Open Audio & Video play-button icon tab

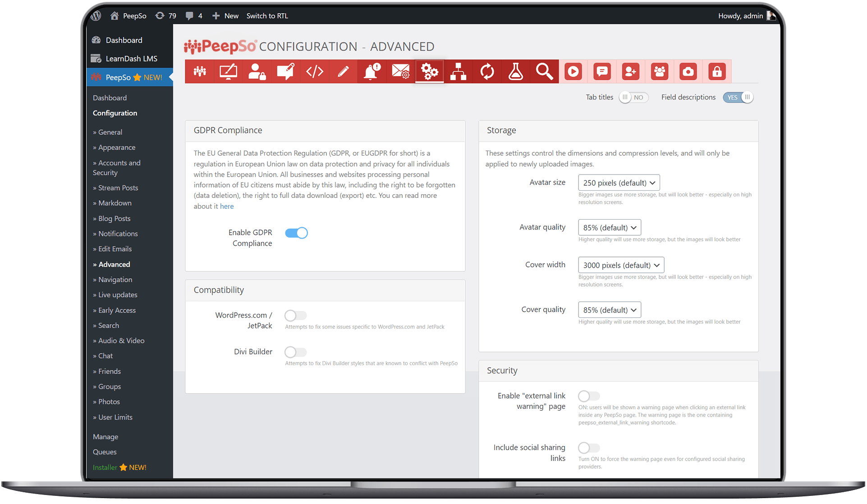point(573,72)
